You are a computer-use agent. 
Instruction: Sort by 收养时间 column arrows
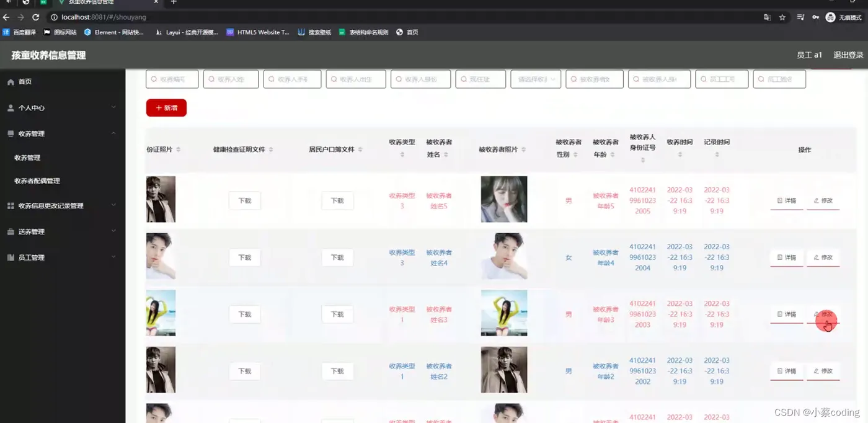(x=680, y=154)
